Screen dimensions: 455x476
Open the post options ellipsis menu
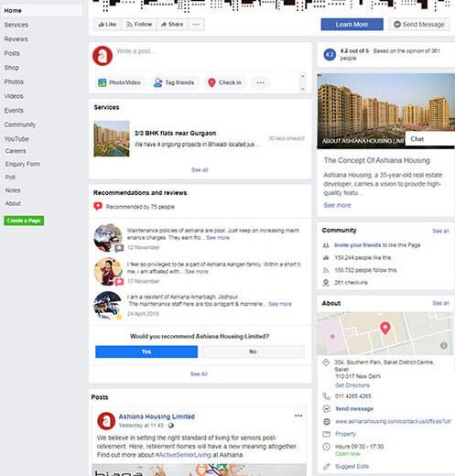tap(298, 416)
